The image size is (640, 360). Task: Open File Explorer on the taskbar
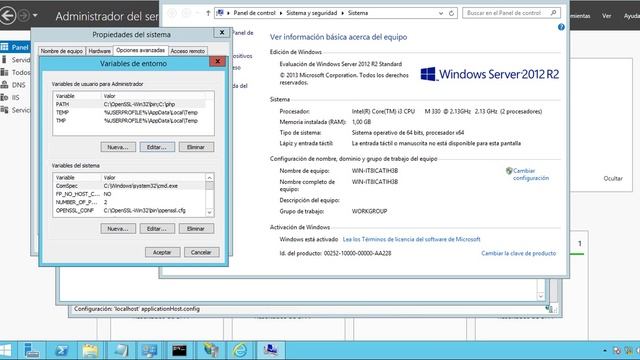point(90,350)
